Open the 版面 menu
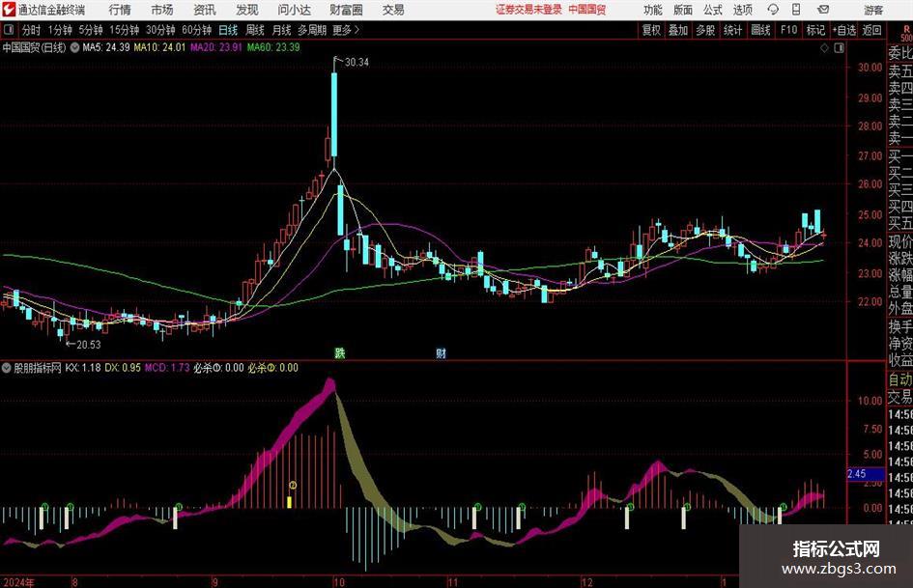The width and height of the screenshot is (913, 588). tap(682, 10)
